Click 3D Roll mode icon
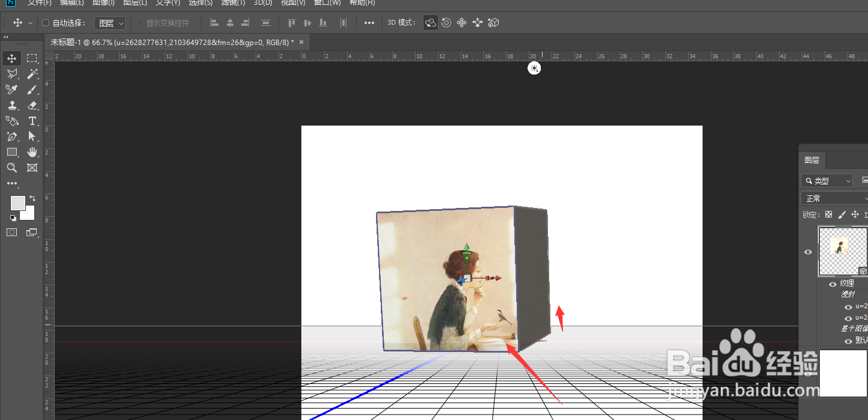This screenshot has width=868, height=420. pos(446,23)
